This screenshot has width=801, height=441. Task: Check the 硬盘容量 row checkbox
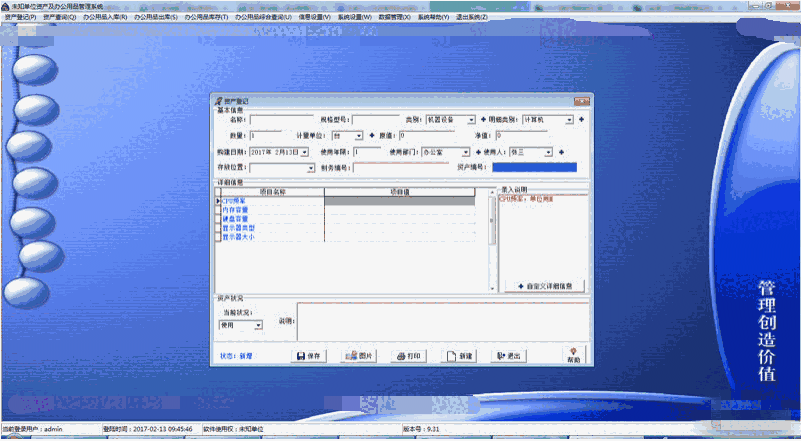(219, 218)
